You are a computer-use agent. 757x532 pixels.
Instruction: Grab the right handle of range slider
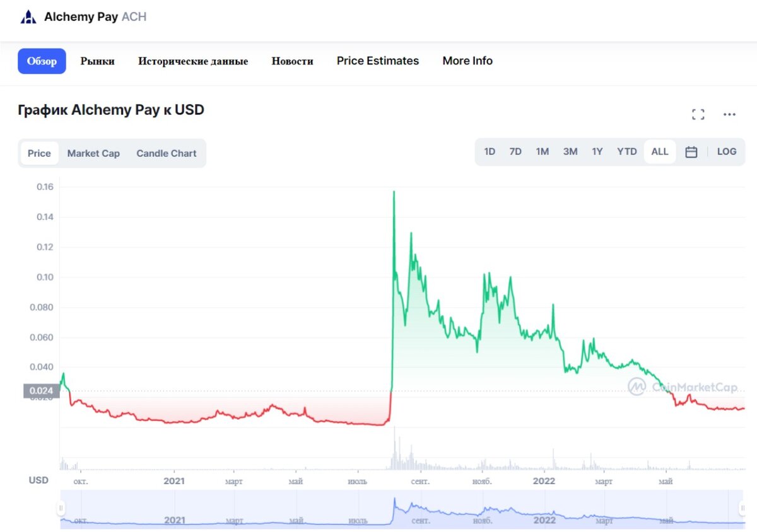click(x=742, y=508)
